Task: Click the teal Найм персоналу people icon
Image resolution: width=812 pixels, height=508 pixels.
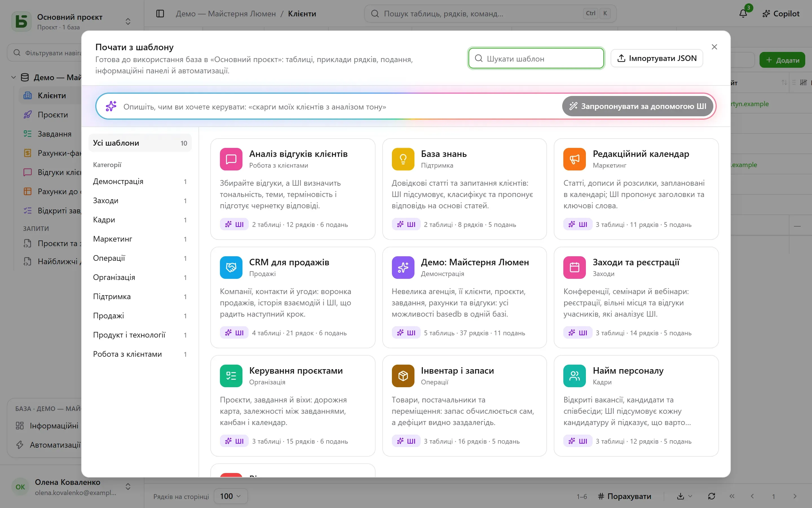Action: 574,376
